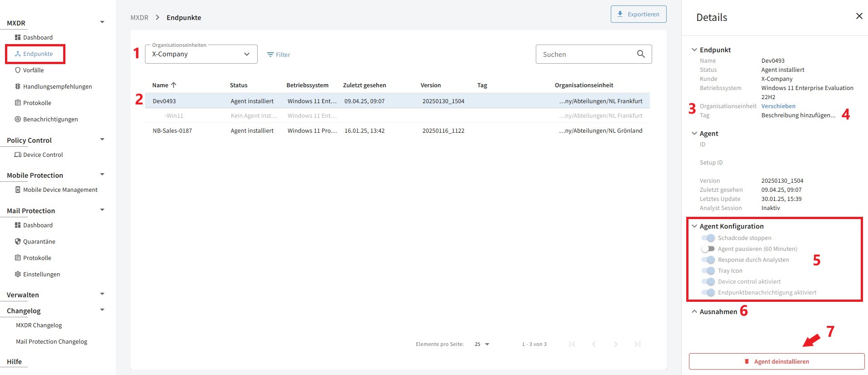Image resolution: width=868 pixels, height=375 pixels.
Task: Expand the Ausnahmen section
Action: tap(714, 311)
